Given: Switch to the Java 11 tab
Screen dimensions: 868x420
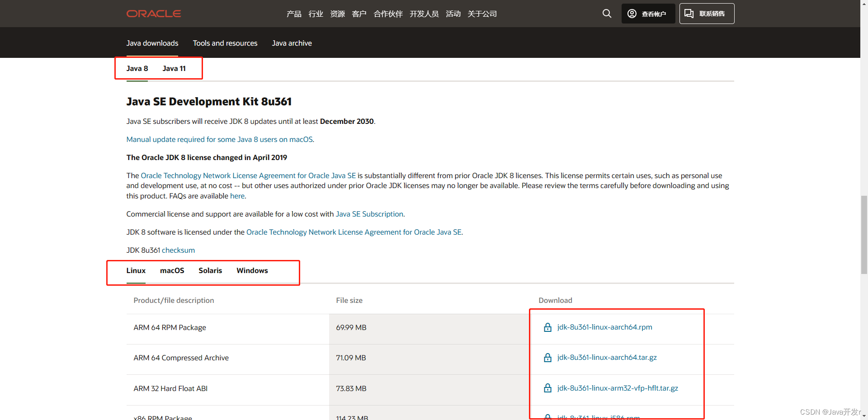Looking at the screenshot, I should coord(174,68).
